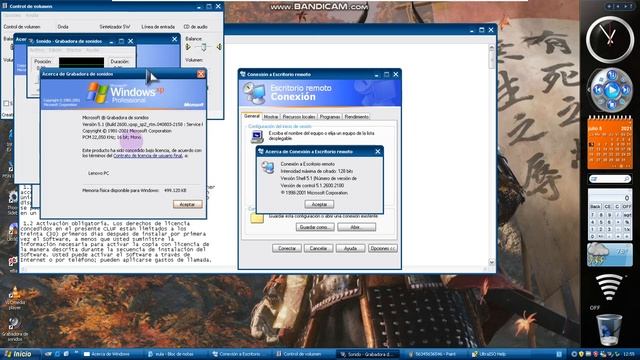Click the shield security tray icon
Image resolution: width=640 pixels, height=360 pixels.
point(581,354)
